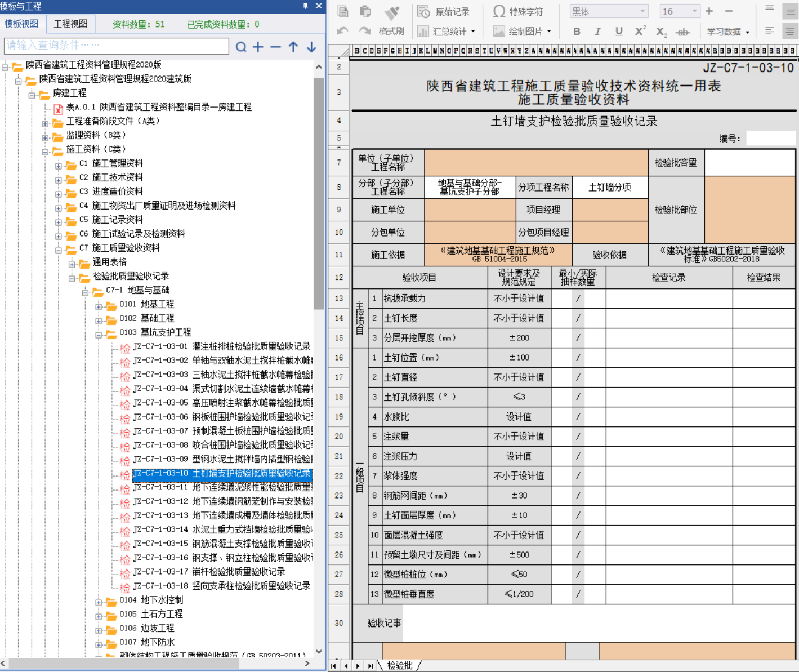Image resolution: width=799 pixels, height=672 pixels.
Task: Click the redo arrow icon
Action: pyautogui.click(x=365, y=32)
